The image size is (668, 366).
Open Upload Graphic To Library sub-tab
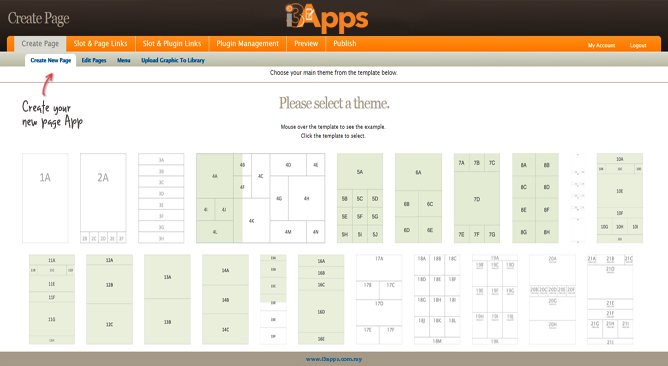173,60
